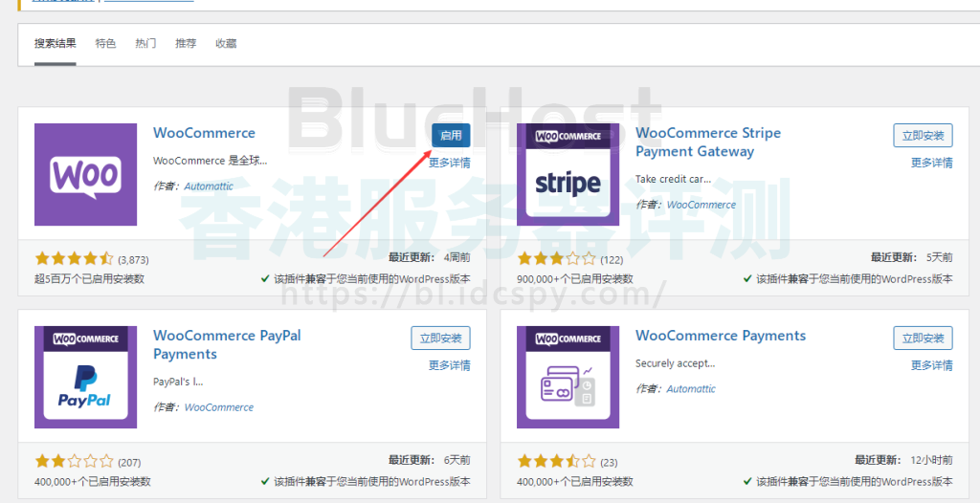Open Automattic author link under WooCommerce Payments
Screen dimensions: 980x503
tap(691, 388)
